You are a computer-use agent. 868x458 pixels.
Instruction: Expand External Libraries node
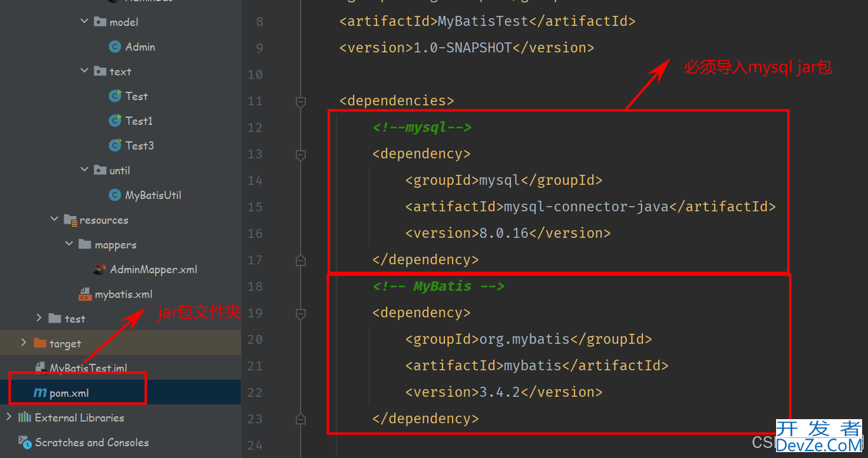[x=8, y=417]
